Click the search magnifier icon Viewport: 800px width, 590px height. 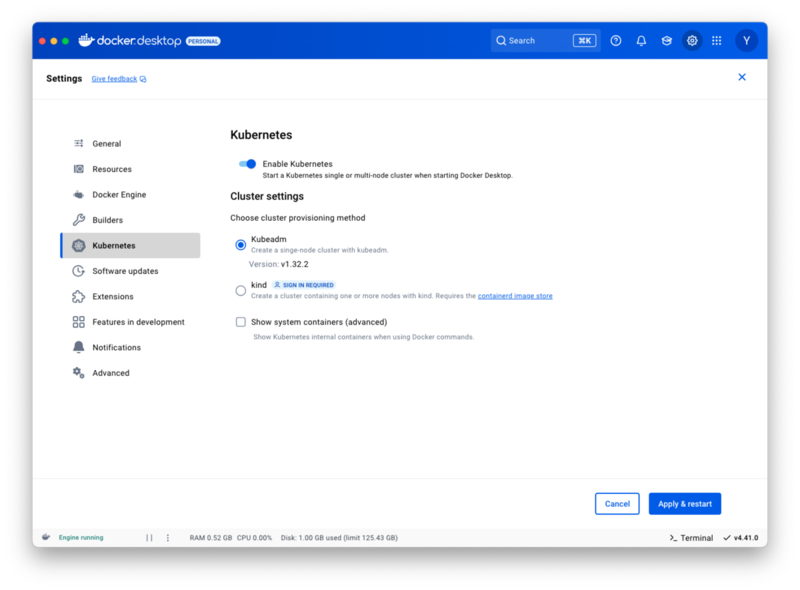point(501,41)
